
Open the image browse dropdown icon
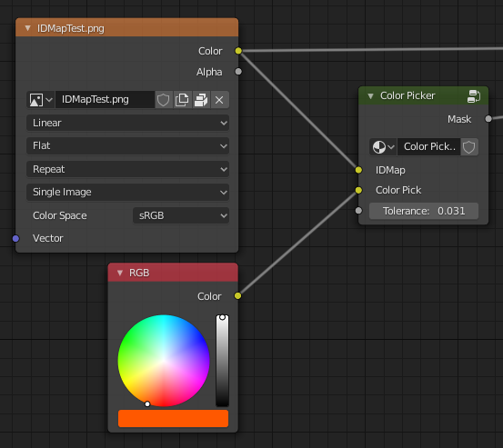pyautogui.click(x=40, y=100)
